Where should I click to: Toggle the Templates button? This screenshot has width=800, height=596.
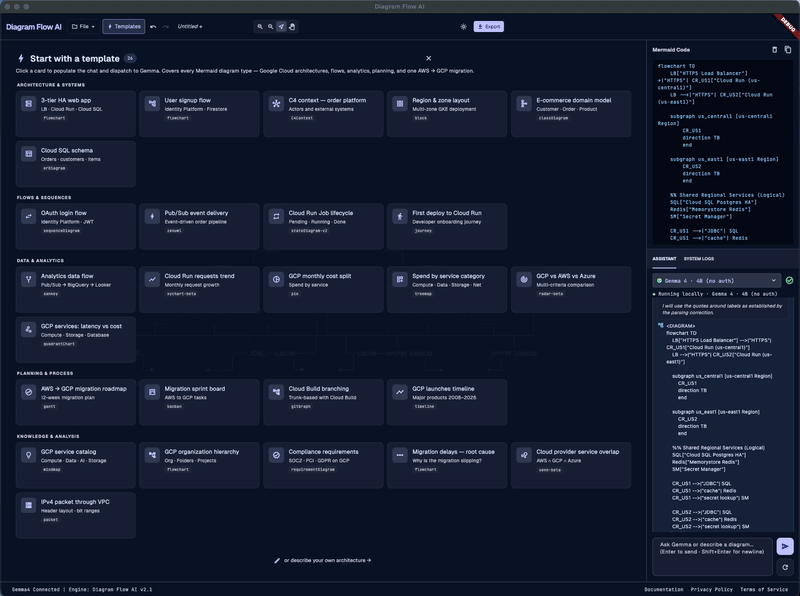coord(123,27)
